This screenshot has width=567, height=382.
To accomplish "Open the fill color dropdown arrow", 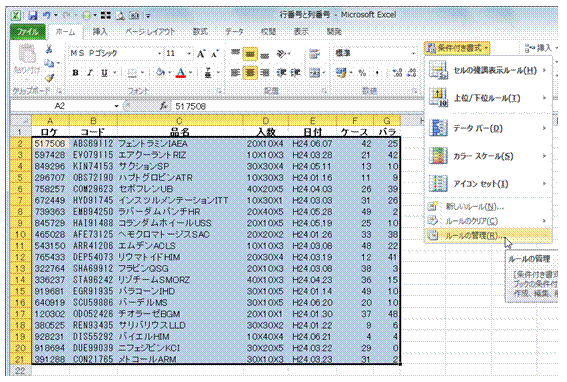I will pos(169,73).
